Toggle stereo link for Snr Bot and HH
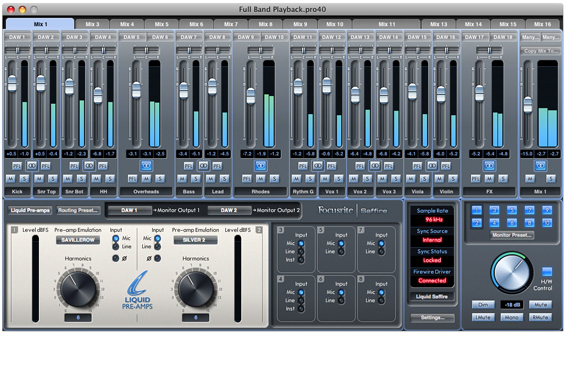The height and width of the screenshot is (369, 566). point(89,165)
